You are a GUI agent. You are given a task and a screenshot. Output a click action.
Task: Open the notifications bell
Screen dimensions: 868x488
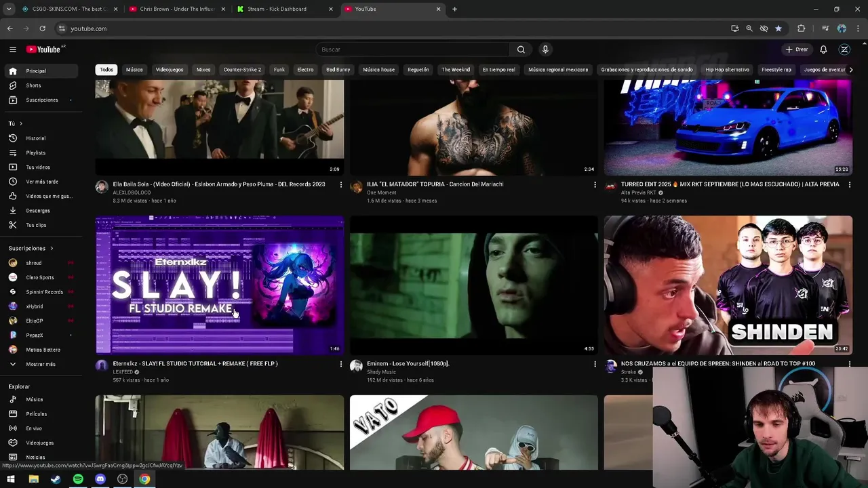[x=823, y=49]
